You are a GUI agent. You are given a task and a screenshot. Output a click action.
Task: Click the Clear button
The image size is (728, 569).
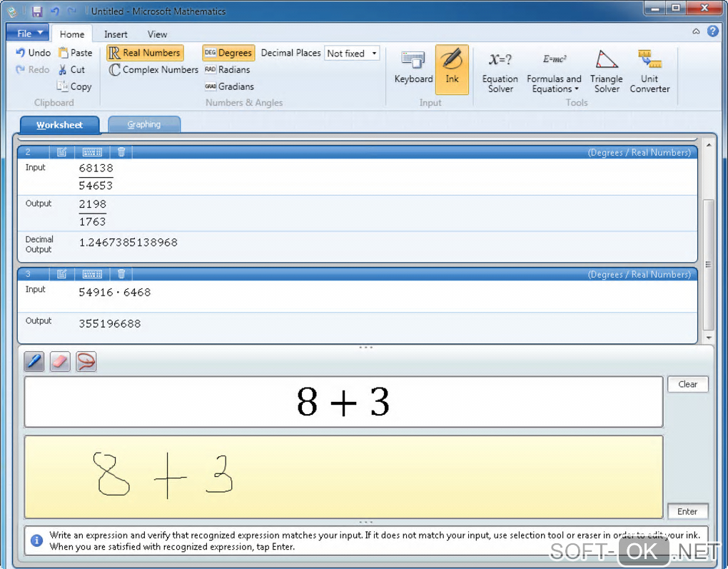(x=687, y=384)
